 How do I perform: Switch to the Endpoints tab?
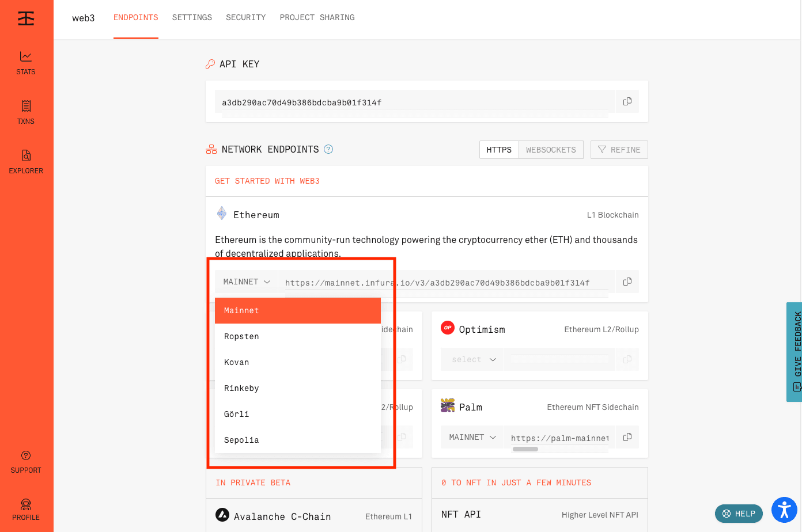(x=136, y=17)
